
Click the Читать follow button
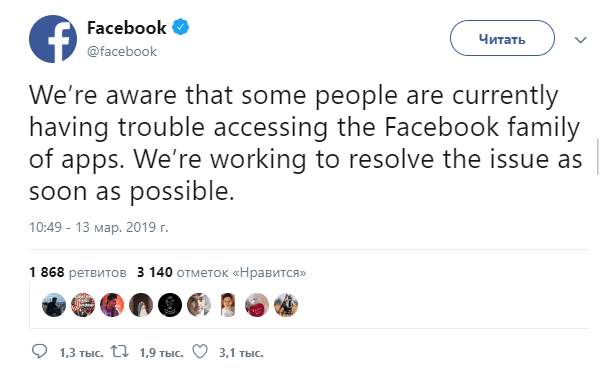click(x=502, y=38)
